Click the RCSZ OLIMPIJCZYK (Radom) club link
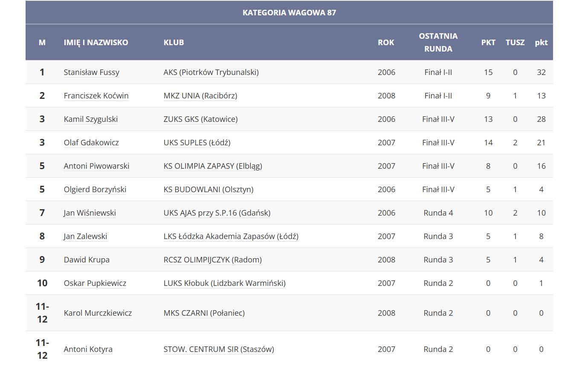588x366 pixels. pos(212,260)
